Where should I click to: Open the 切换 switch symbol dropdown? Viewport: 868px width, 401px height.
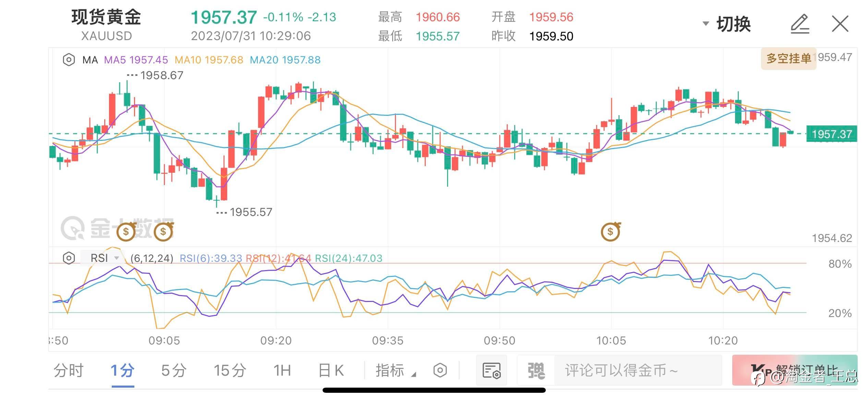pos(727,24)
